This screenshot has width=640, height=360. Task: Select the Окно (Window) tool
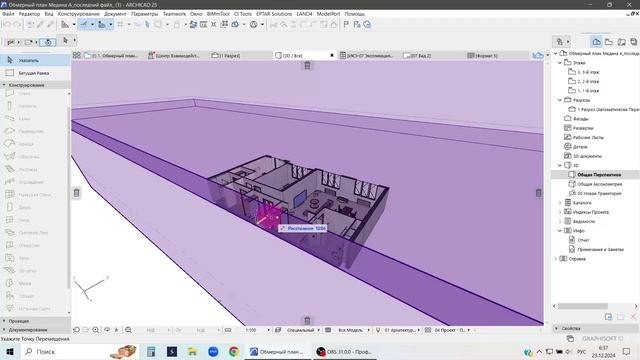33,220
